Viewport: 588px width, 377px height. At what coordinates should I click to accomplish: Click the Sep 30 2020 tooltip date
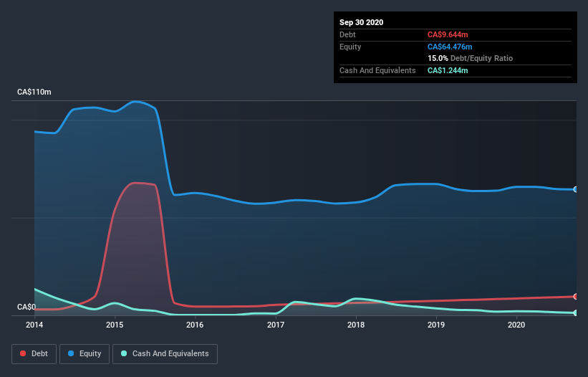(362, 22)
